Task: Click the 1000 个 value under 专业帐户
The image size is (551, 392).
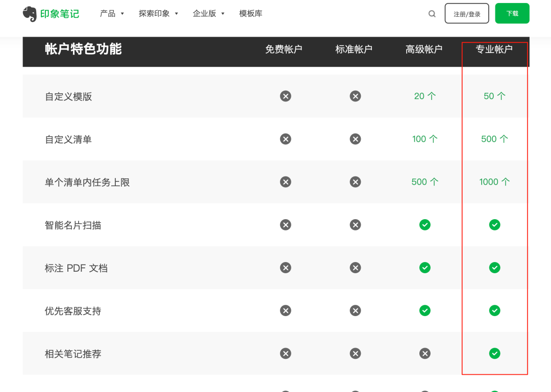Action: pos(494,181)
